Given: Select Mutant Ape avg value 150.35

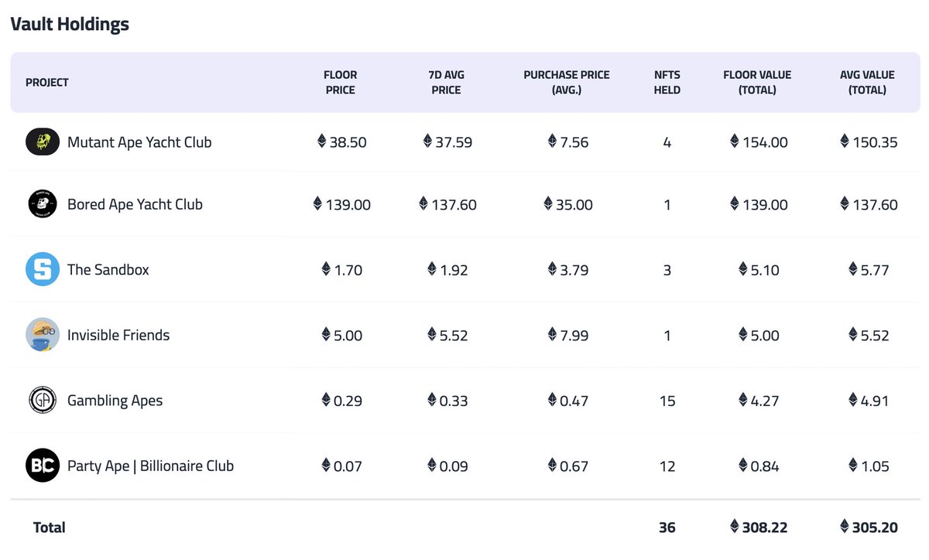Looking at the screenshot, I should 869,142.
